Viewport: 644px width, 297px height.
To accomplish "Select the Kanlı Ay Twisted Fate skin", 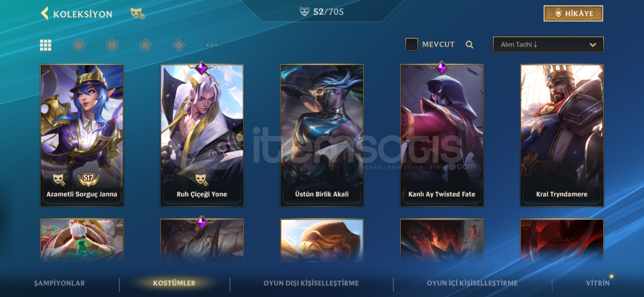I will click(442, 135).
